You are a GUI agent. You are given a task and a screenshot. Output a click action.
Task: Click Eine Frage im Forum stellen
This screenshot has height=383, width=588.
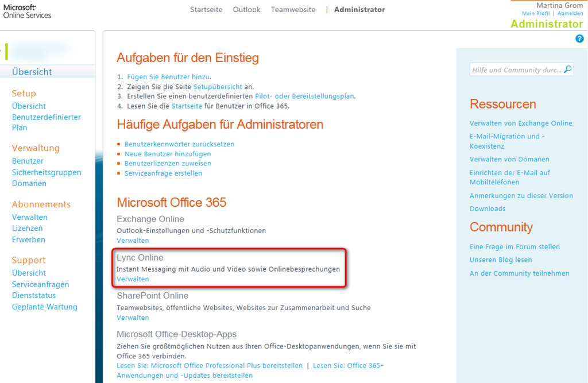514,247
